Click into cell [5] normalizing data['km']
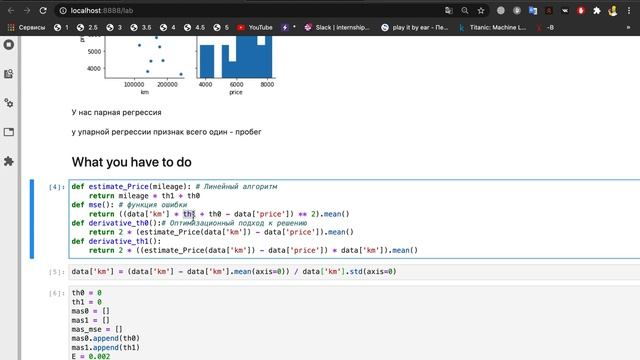 point(354,271)
